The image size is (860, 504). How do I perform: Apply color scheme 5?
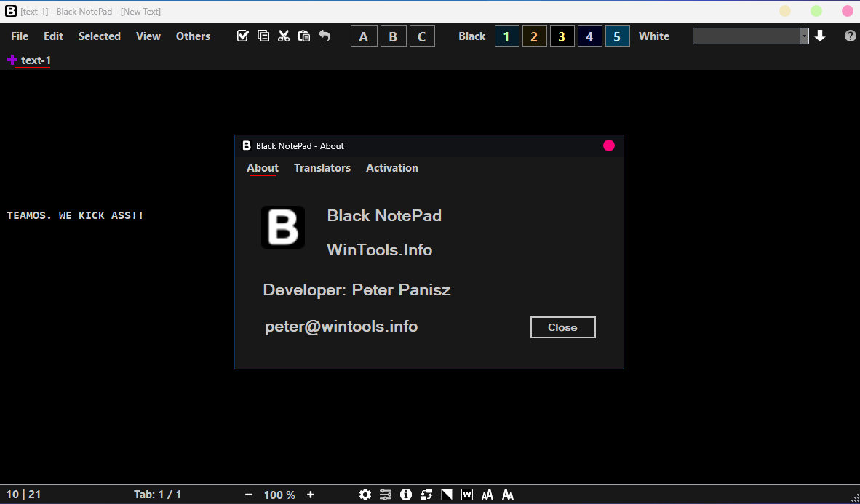point(618,36)
